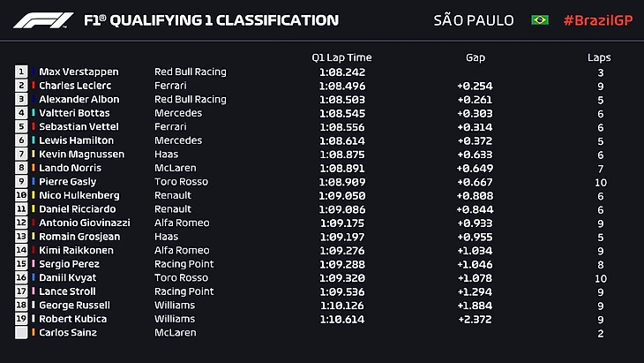
Task: Select the Laps column header
Action: click(599, 57)
